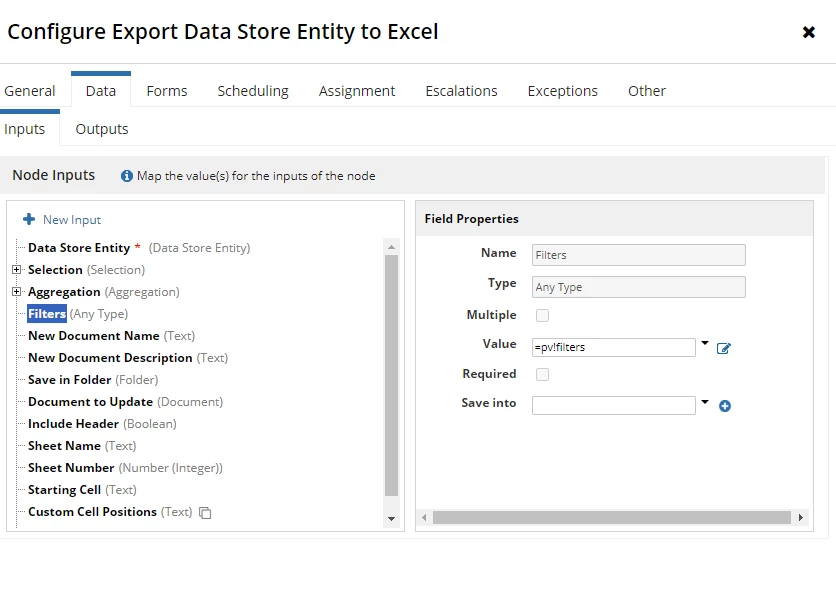Select the Include Header input

102,424
